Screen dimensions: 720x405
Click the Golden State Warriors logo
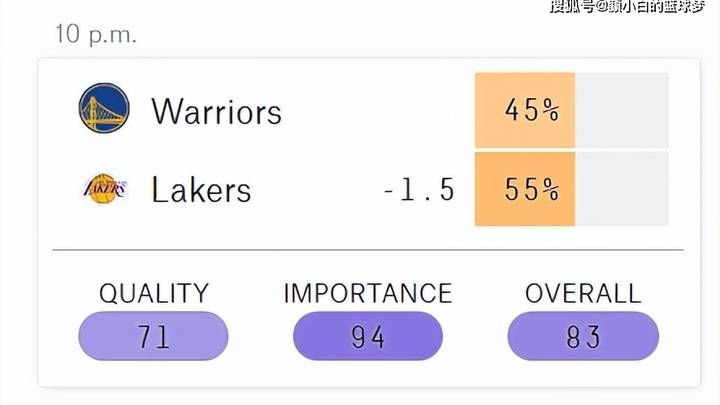click(x=104, y=108)
